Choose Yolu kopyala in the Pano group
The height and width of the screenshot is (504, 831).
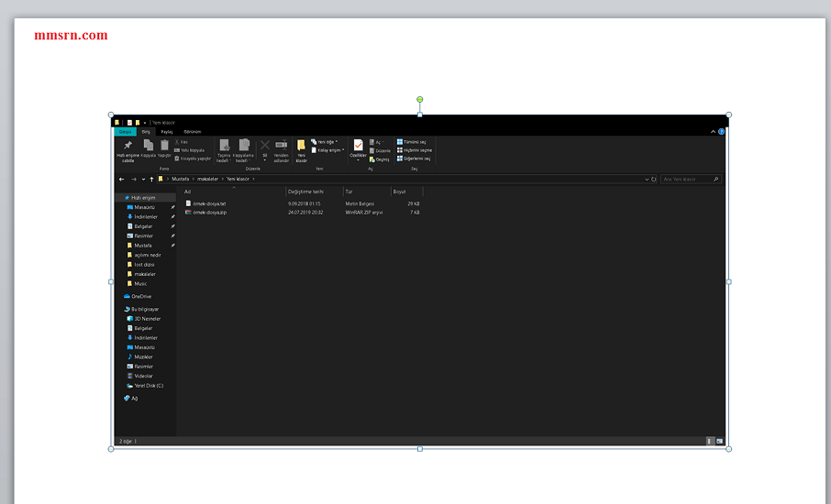[189, 150]
